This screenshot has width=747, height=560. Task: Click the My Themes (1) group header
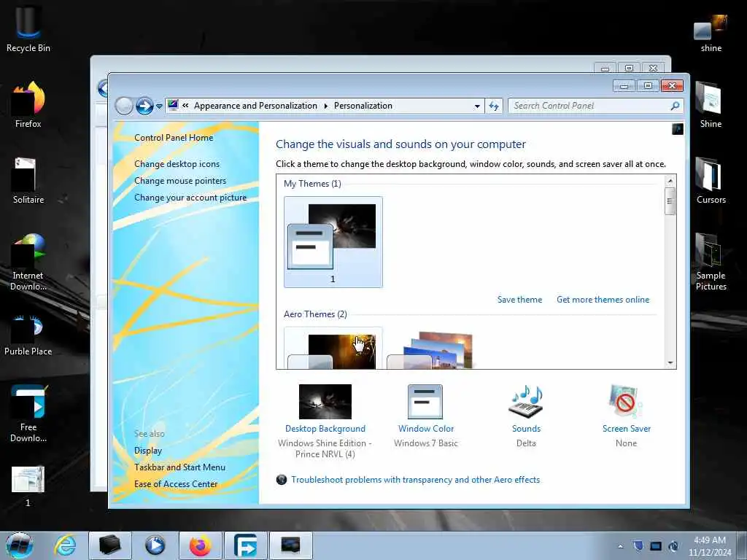pyautogui.click(x=312, y=184)
